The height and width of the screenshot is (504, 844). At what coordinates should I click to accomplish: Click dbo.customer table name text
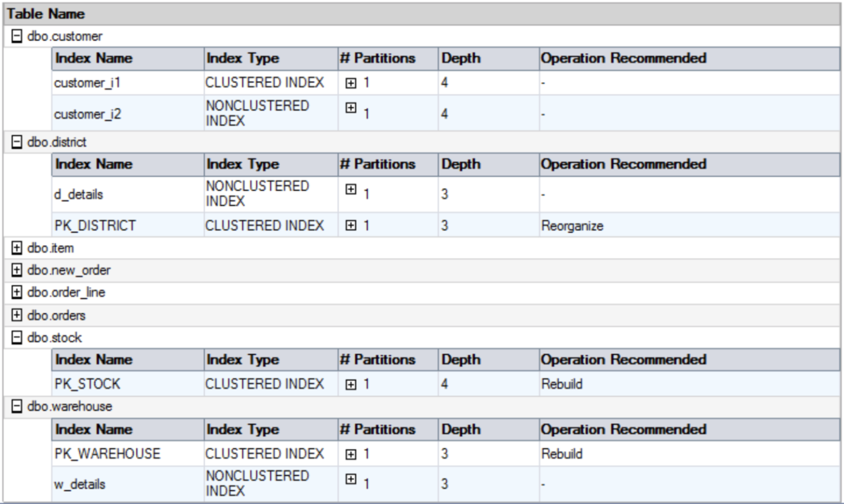pyautogui.click(x=64, y=36)
